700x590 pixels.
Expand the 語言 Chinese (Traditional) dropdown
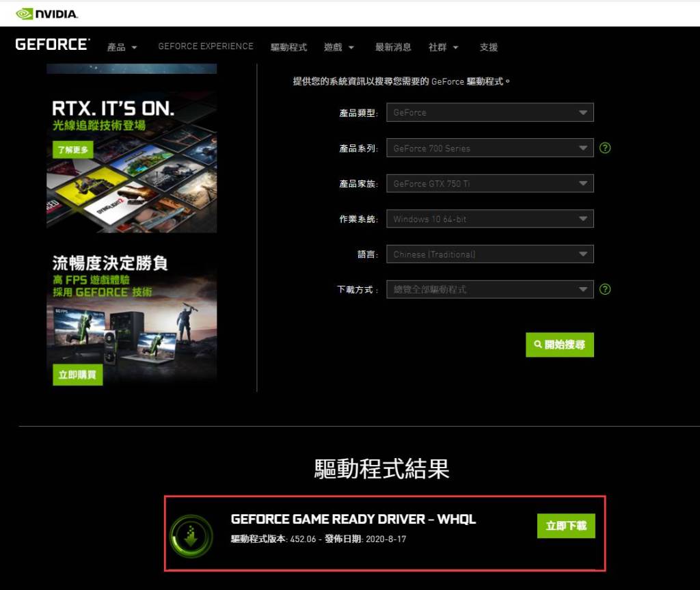coord(489,254)
